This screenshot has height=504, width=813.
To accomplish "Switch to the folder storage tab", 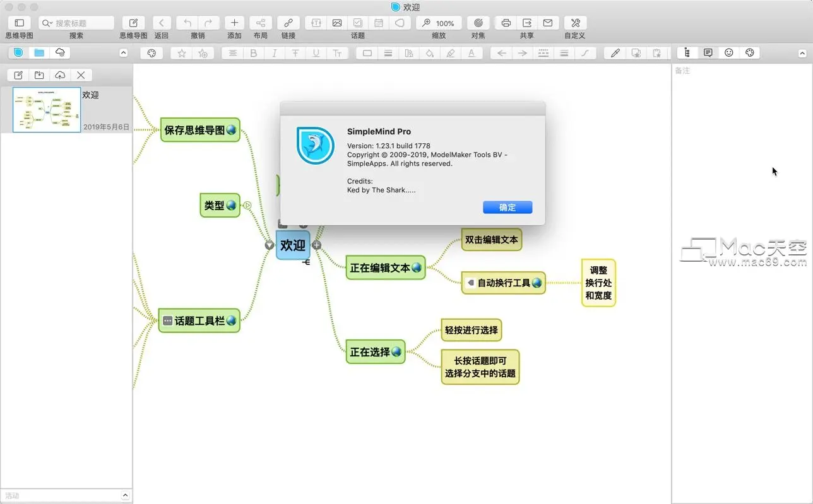I will [39, 53].
